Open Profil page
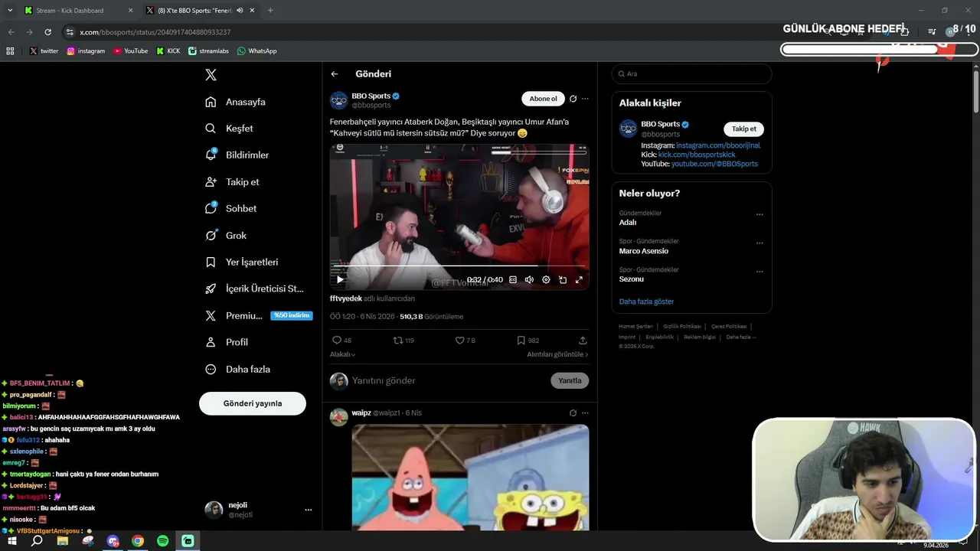Screen dimensions: 980x551 [x=227, y=342]
